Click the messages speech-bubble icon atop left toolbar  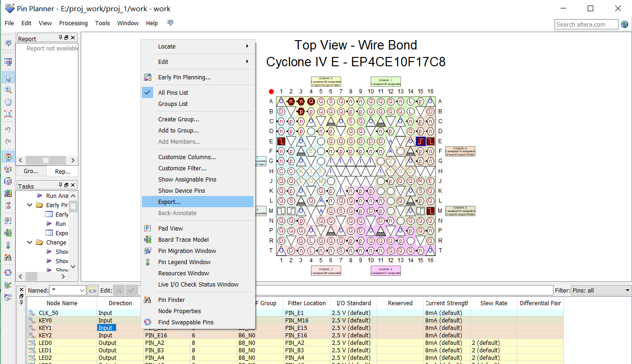[8, 43]
